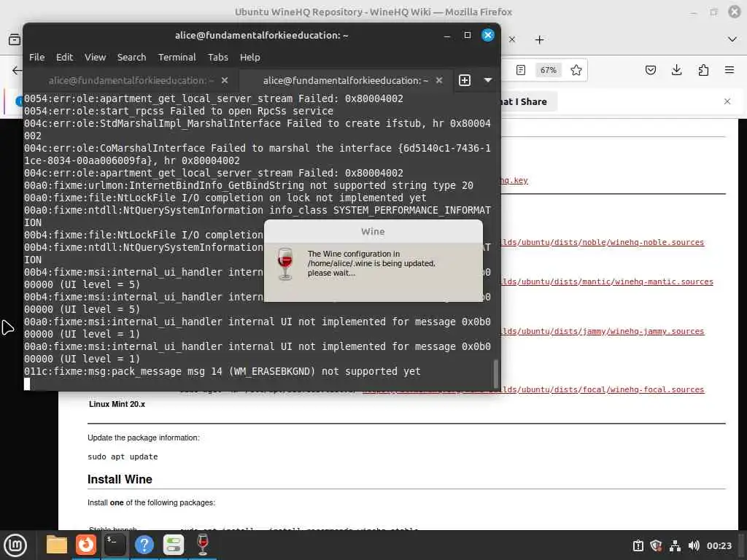747x560 pixels.
Task: Switch to the second terminal tab
Action: pyautogui.click(x=345, y=80)
